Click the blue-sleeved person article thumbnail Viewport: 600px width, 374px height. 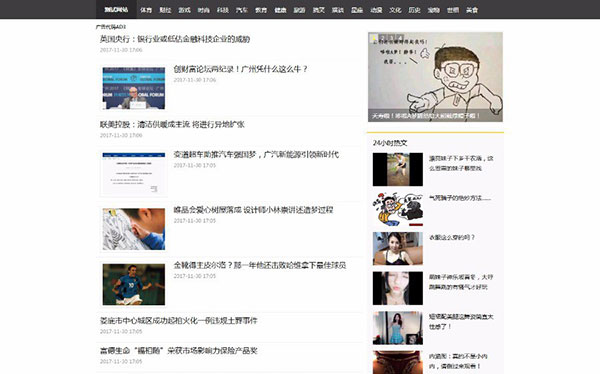[134, 229]
